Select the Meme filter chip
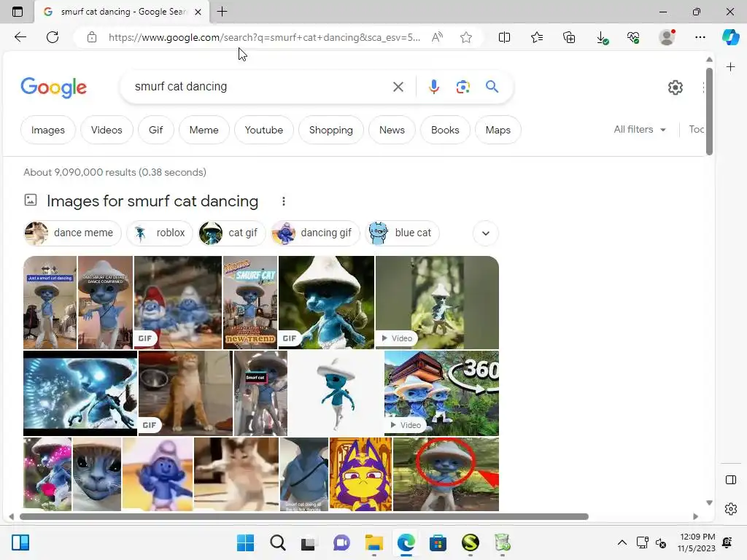The image size is (747, 560). [204, 130]
